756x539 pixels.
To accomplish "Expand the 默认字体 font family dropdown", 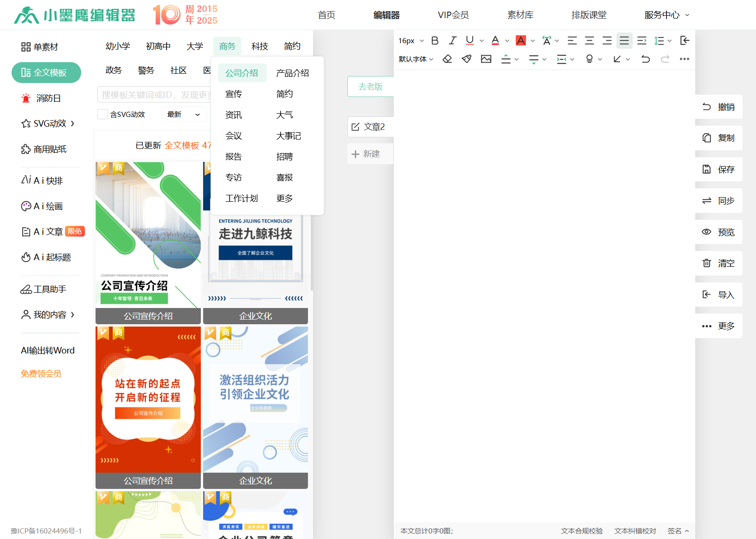I will (x=416, y=59).
